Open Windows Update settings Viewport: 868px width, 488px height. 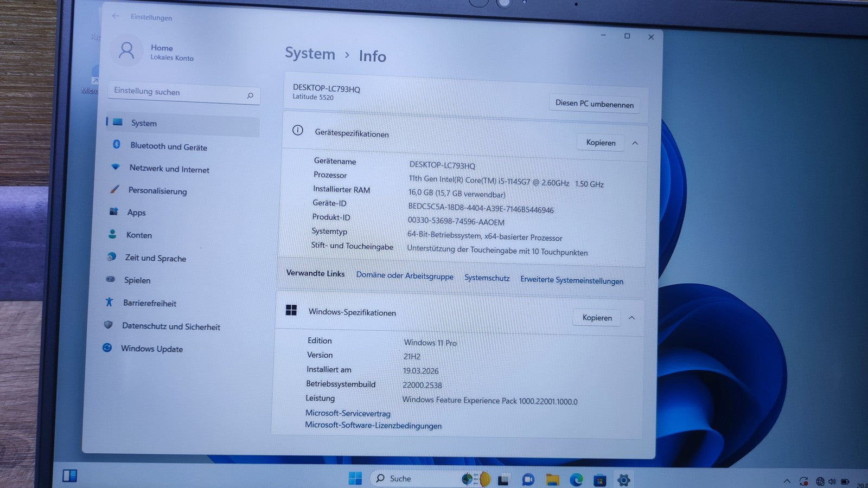(x=152, y=349)
